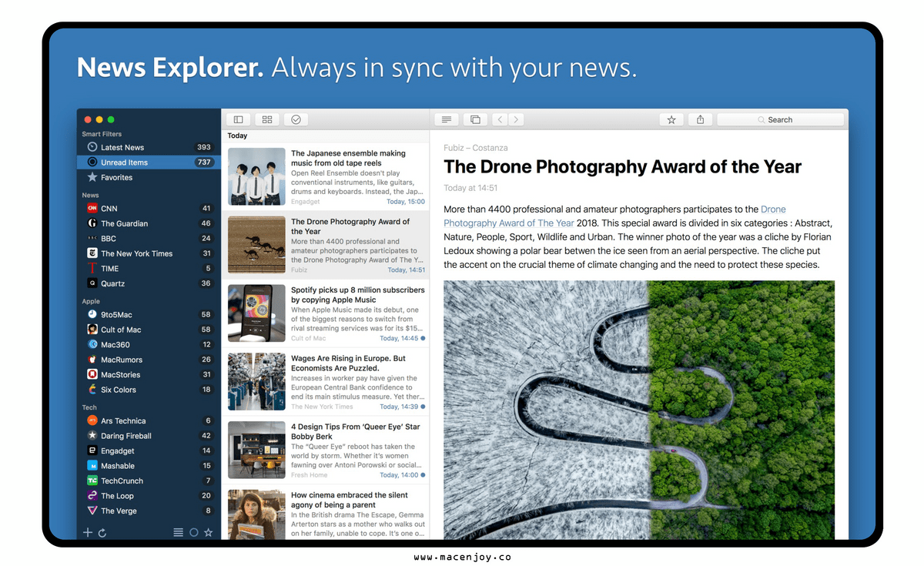The width and height of the screenshot is (924, 566).
Task: Open the silent agony of being a parent article
Action: click(x=326, y=512)
